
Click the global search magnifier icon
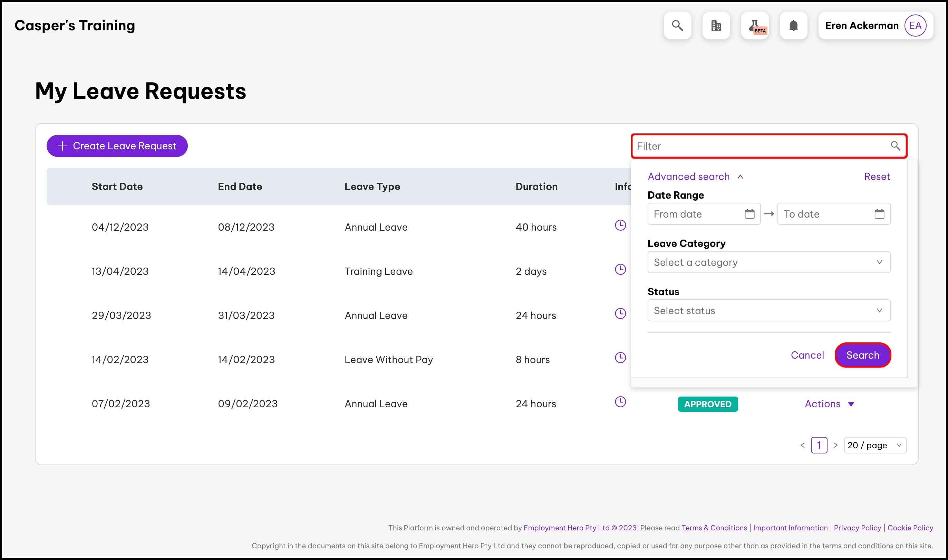click(677, 26)
